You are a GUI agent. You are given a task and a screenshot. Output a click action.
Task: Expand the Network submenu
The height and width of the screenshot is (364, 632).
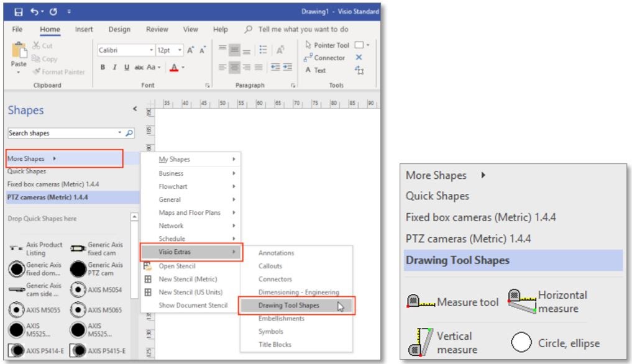pos(191,225)
